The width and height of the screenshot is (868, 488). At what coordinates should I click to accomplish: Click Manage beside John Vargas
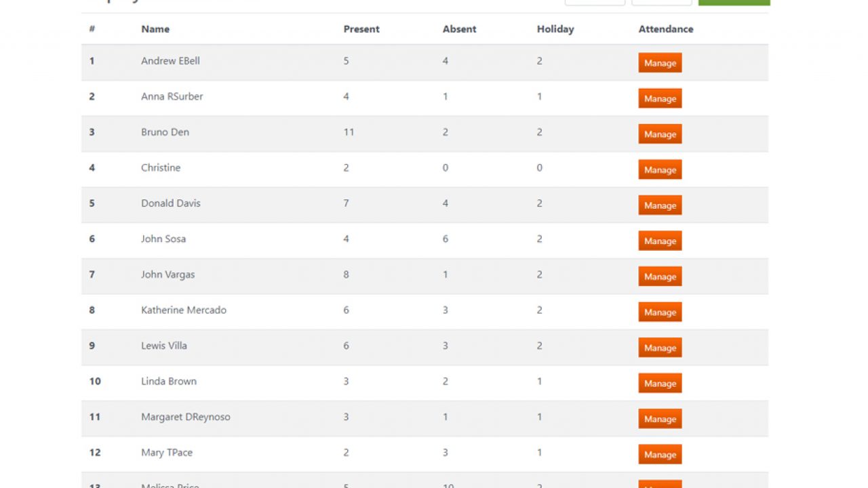[x=660, y=277]
